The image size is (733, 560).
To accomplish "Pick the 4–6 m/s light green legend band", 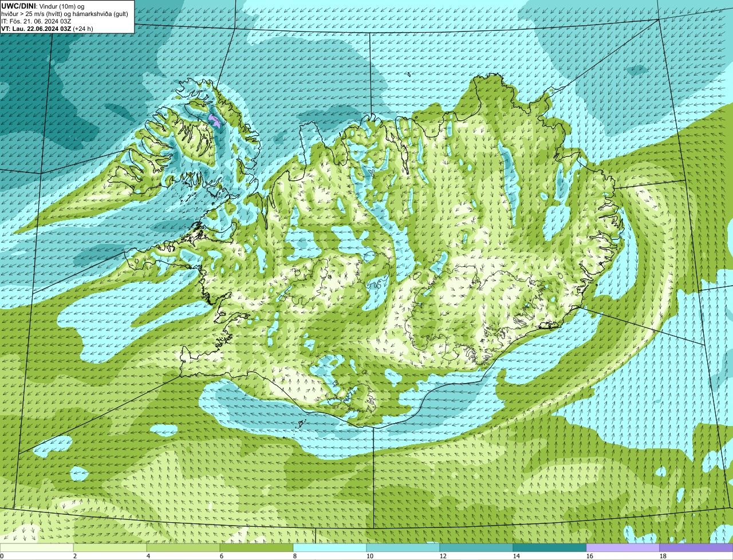I will [183, 547].
